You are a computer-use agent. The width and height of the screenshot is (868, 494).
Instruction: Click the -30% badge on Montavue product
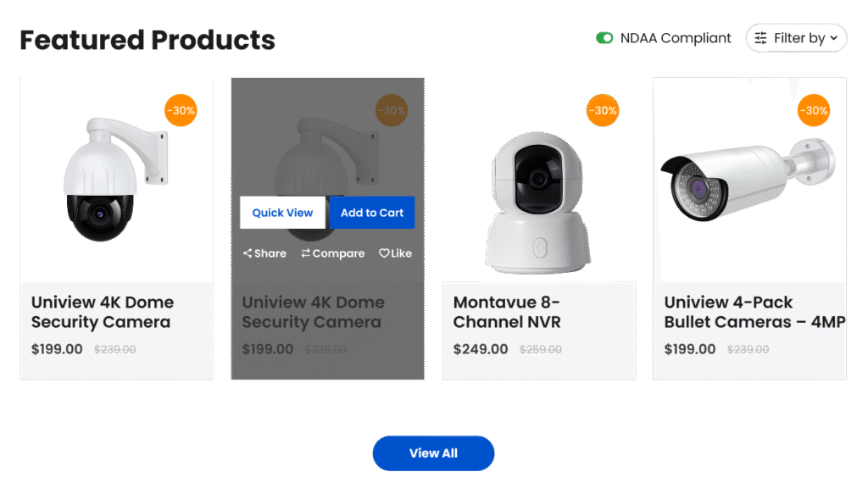click(x=603, y=111)
